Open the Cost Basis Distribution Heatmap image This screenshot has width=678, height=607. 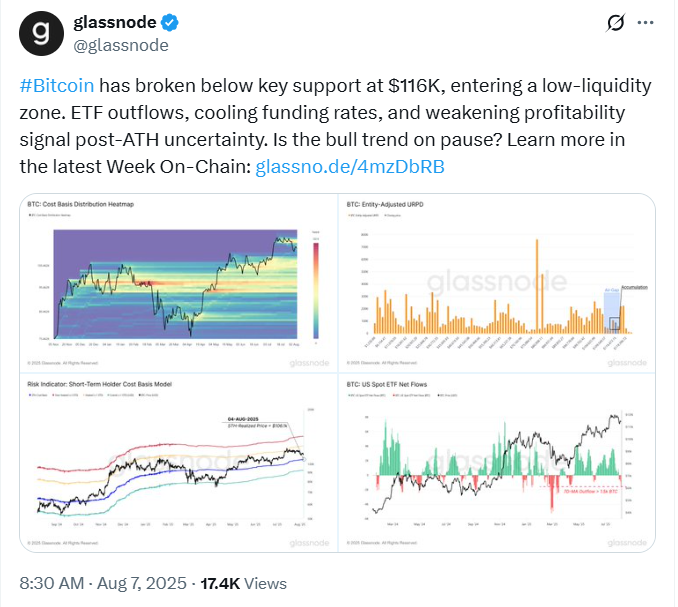pyautogui.click(x=179, y=283)
